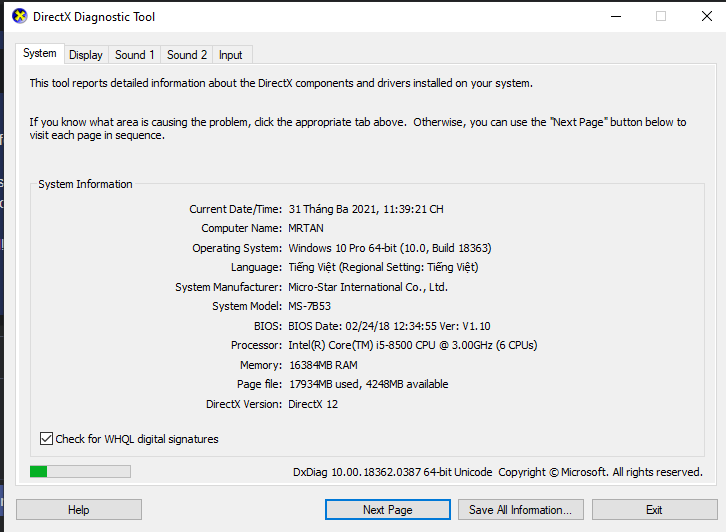
Task: Click the Current Date/Time label
Action: [x=235, y=209]
